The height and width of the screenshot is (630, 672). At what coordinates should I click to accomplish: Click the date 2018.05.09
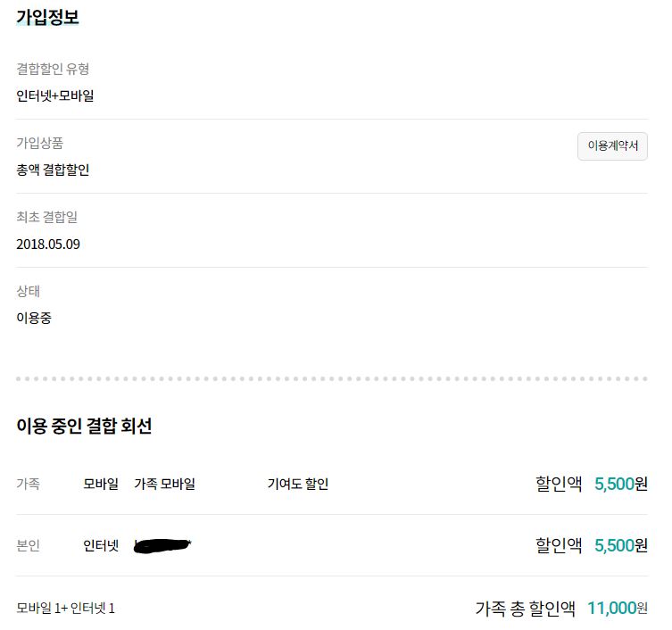(x=48, y=244)
